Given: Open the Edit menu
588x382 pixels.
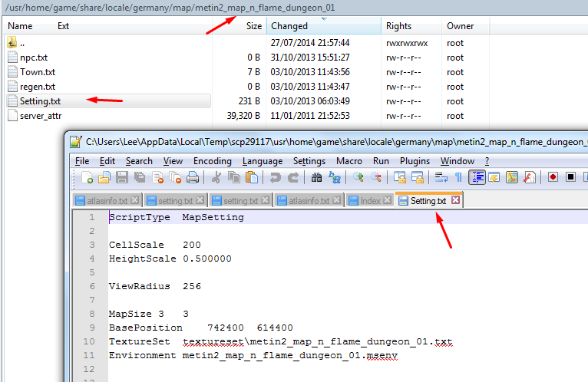Looking at the screenshot, I should tap(107, 161).
